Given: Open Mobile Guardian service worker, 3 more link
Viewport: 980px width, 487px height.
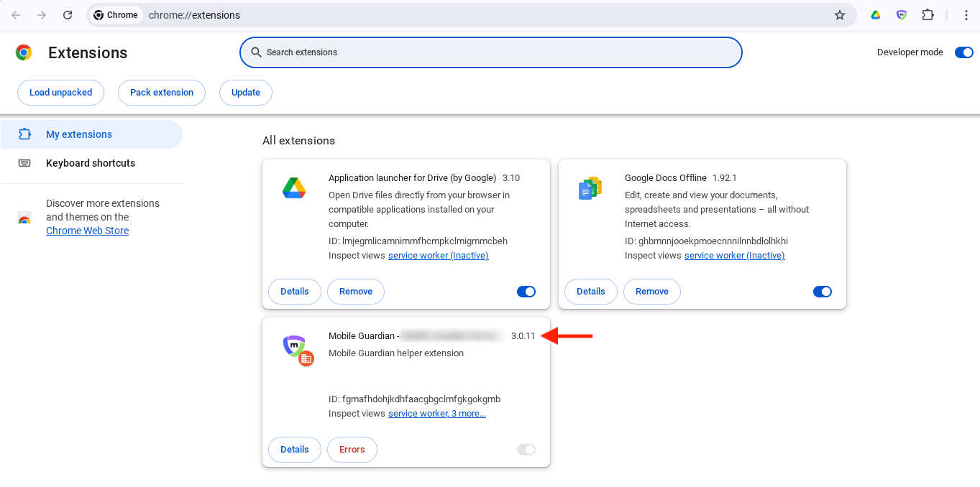Looking at the screenshot, I should [x=437, y=414].
